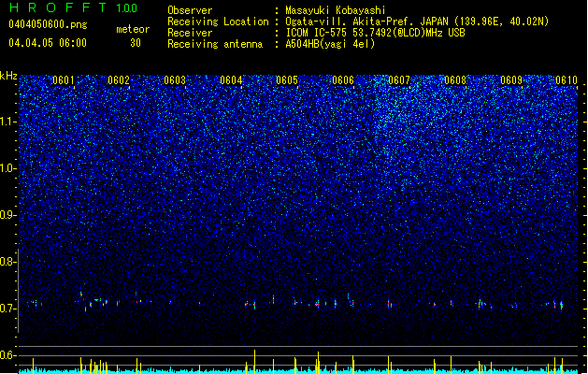Click the Receiving Location field label
Screen dimensions: 588x374
point(218,22)
